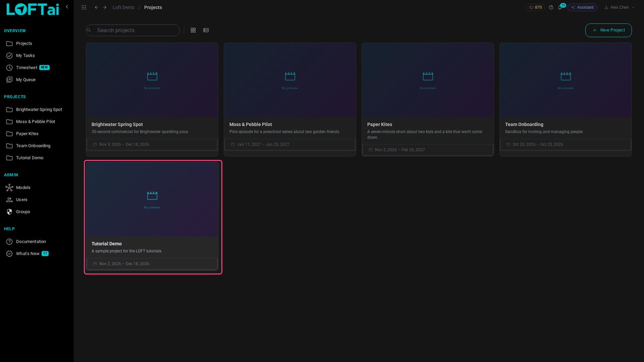Click the Timesheet clock icon

coord(9,68)
